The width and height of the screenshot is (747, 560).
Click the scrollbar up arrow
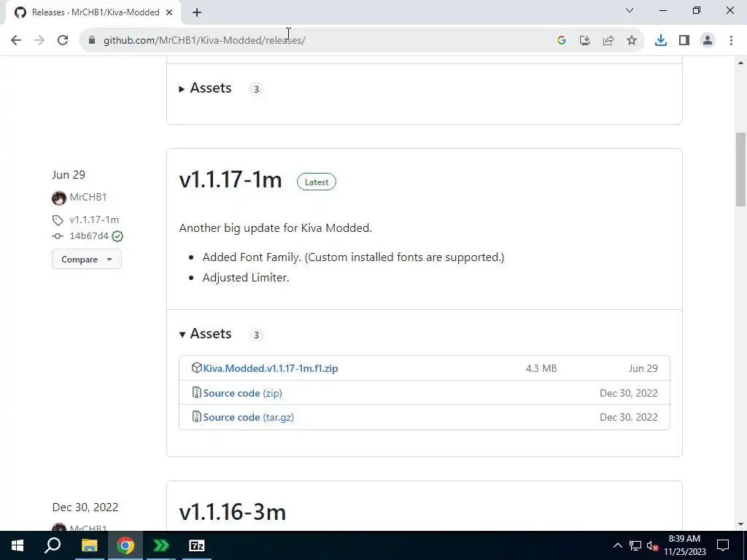tap(741, 63)
